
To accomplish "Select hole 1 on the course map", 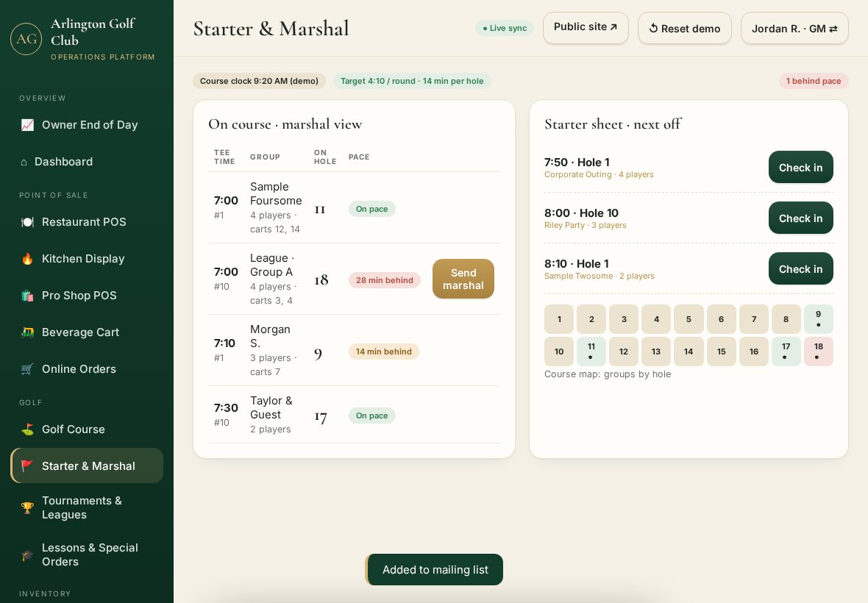I will point(559,319).
